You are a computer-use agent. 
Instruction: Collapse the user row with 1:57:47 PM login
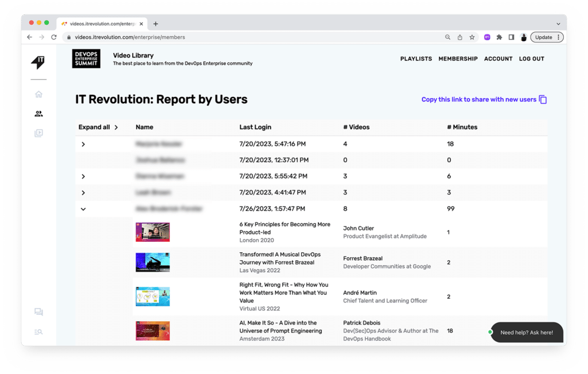(83, 209)
